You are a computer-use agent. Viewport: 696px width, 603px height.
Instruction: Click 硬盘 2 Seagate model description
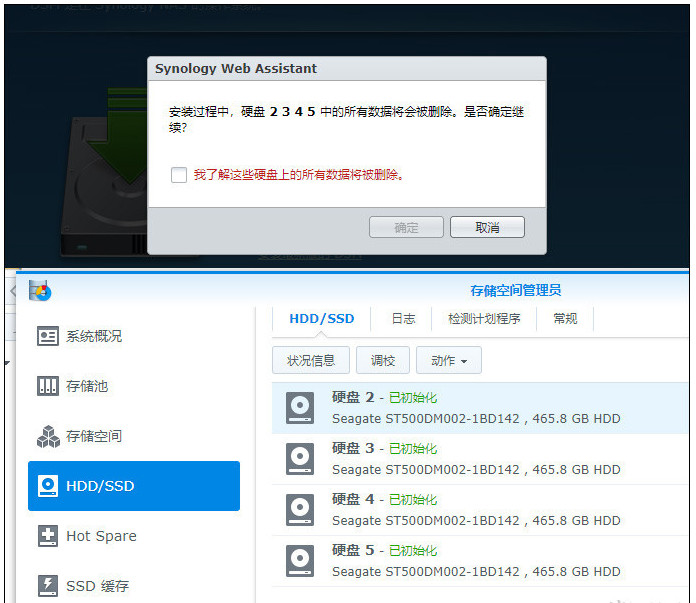[476, 419]
